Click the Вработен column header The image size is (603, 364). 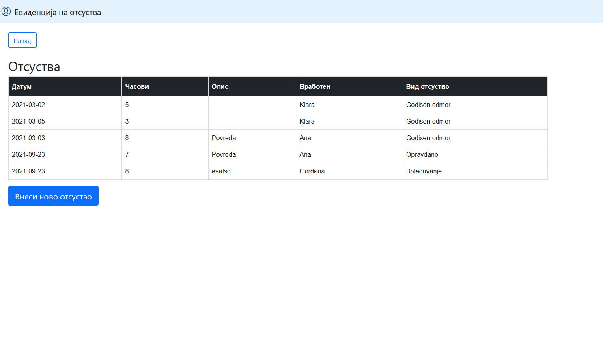pyautogui.click(x=315, y=86)
